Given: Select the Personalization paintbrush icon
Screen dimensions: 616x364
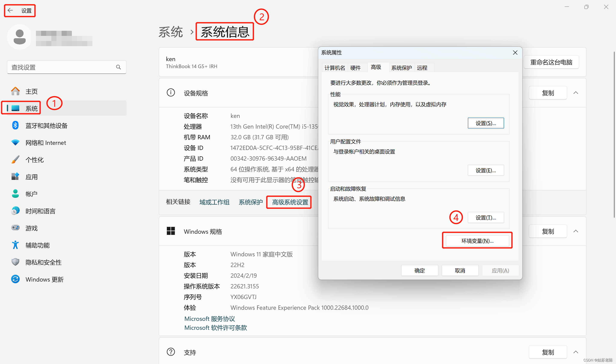Looking at the screenshot, I should [x=15, y=160].
